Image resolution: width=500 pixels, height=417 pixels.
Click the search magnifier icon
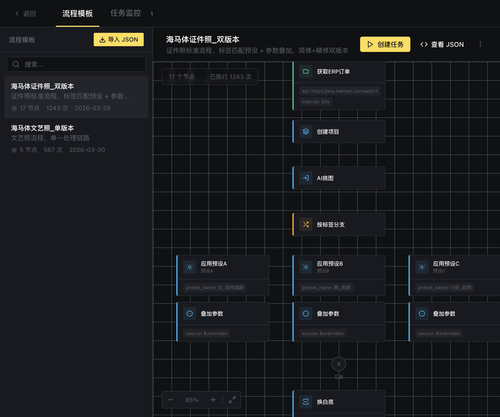(16, 64)
